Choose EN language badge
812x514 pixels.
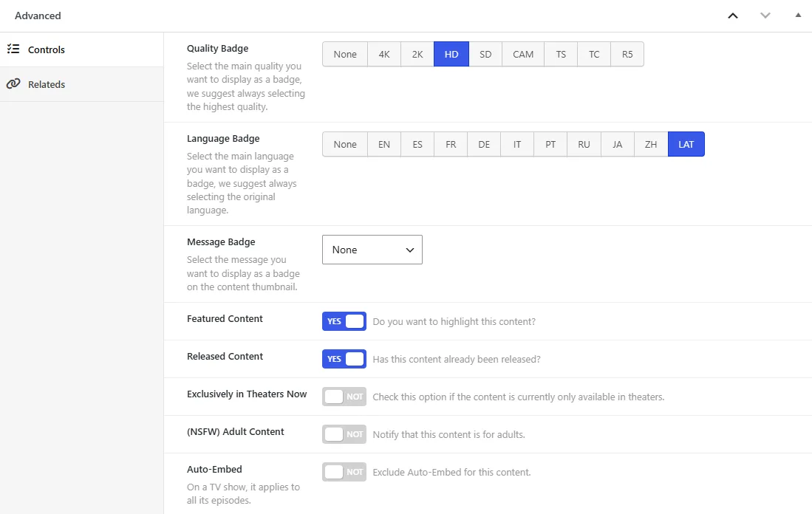[384, 145]
